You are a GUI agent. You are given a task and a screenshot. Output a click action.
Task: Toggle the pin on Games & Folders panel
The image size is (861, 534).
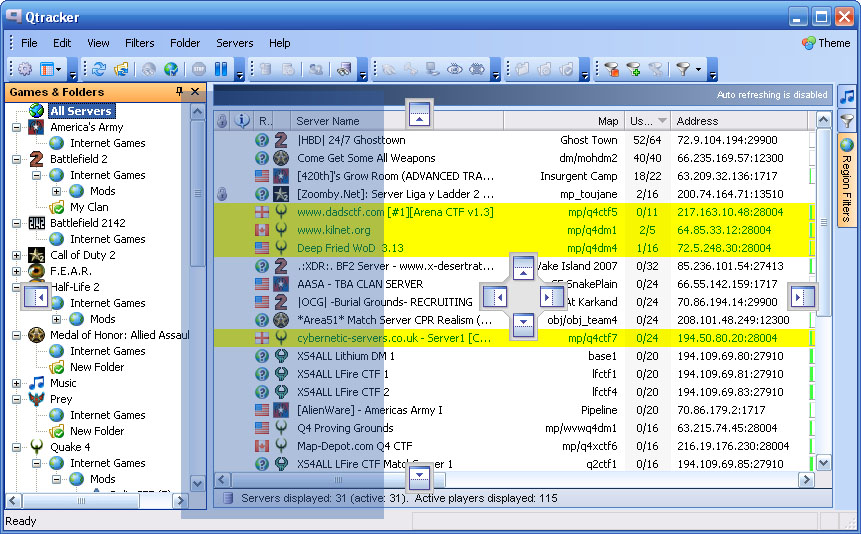tap(179, 91)
